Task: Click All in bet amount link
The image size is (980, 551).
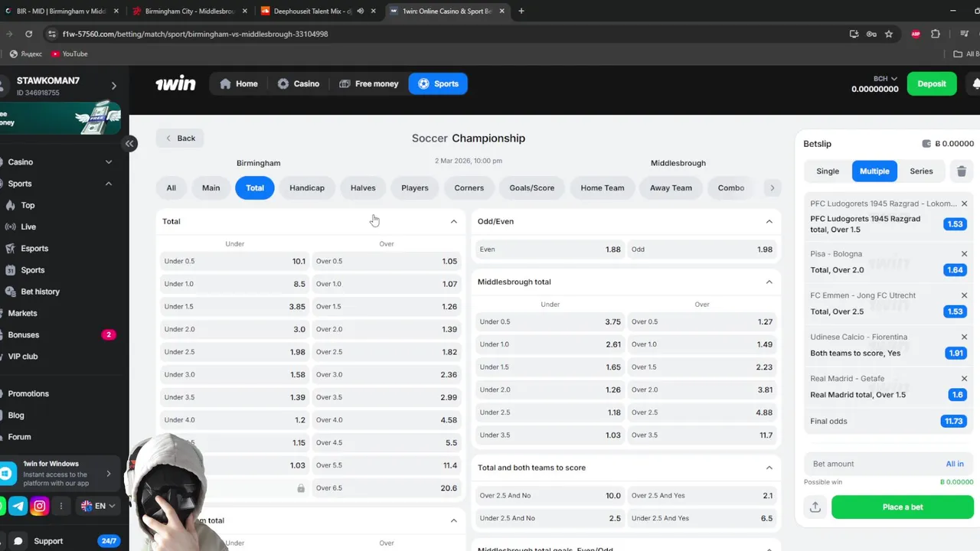Action: click(x=955, y=464)
